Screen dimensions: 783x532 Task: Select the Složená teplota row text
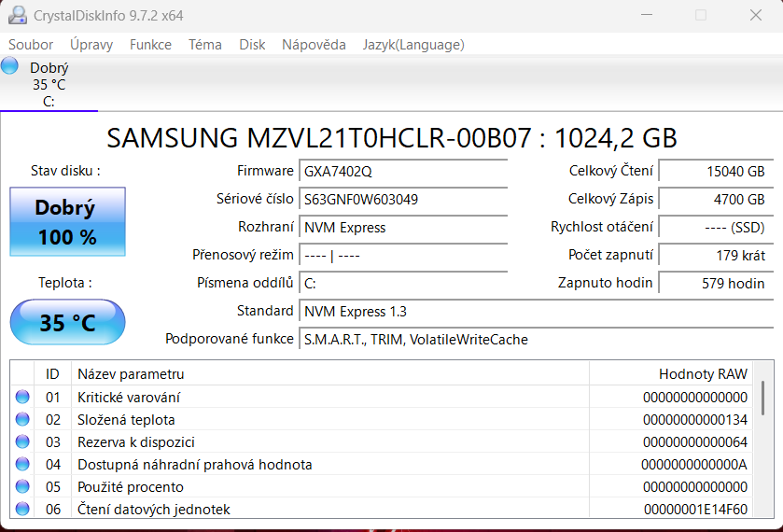(x=126, y=420)
